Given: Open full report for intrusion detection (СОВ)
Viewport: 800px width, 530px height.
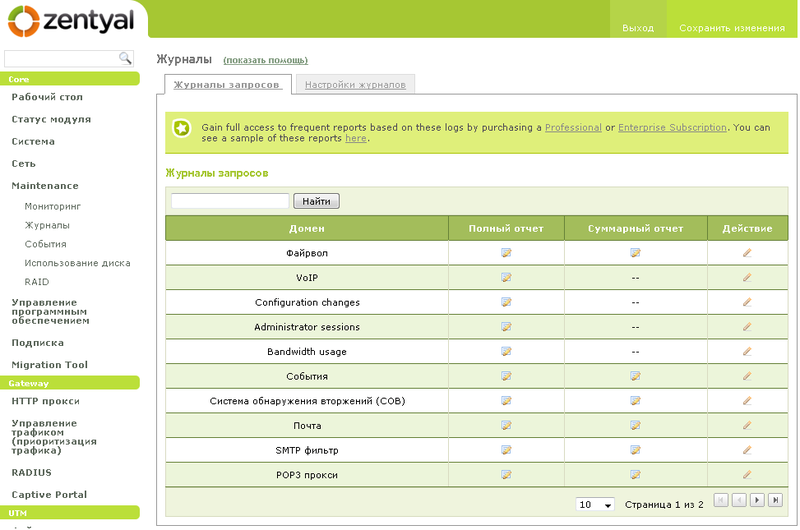Looking at the screenshot, I should pyautogui.click(x=506, y=400).
